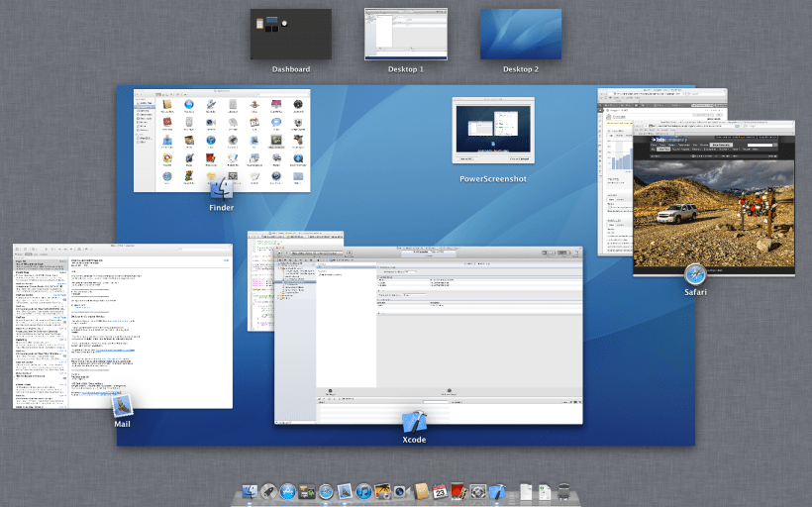Launch Photo Booth from the Dock
This screenshot has height=507, width=812.
(x=458, y=492)
